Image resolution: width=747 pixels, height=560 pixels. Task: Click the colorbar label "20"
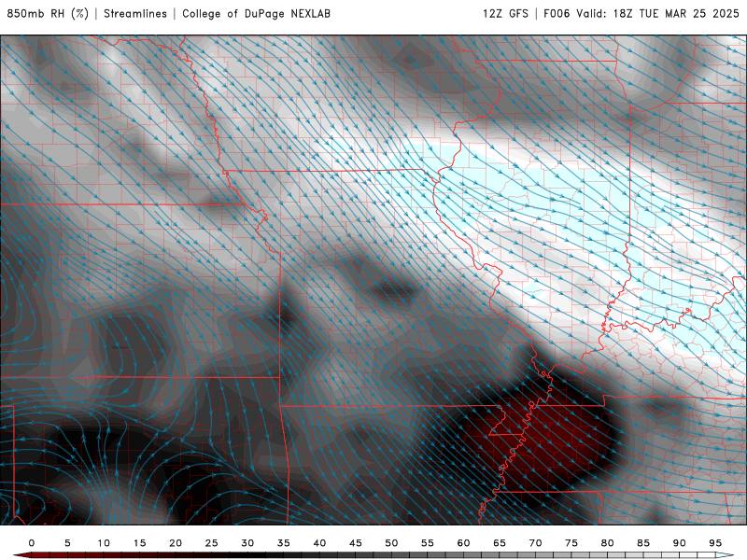(176, 543)
